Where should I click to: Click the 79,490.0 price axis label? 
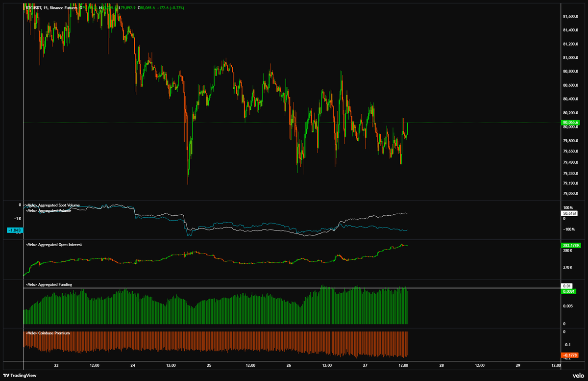[571, 162]
